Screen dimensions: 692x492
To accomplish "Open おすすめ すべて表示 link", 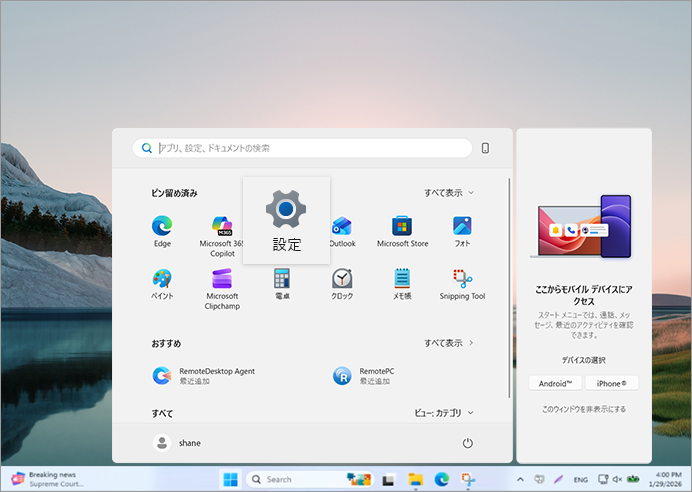I will [449, 343].
